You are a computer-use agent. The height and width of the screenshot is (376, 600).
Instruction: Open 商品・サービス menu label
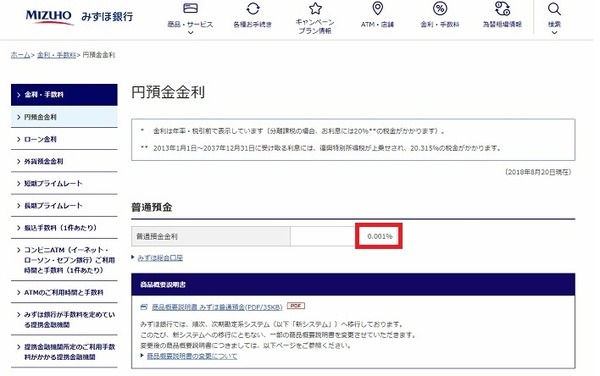tap(190, 24)
